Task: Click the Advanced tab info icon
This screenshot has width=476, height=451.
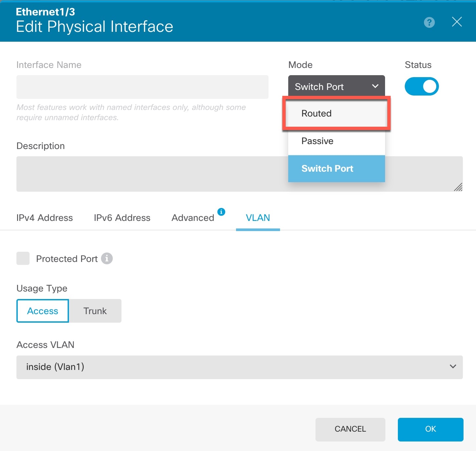Action: (x=221, y=212)
